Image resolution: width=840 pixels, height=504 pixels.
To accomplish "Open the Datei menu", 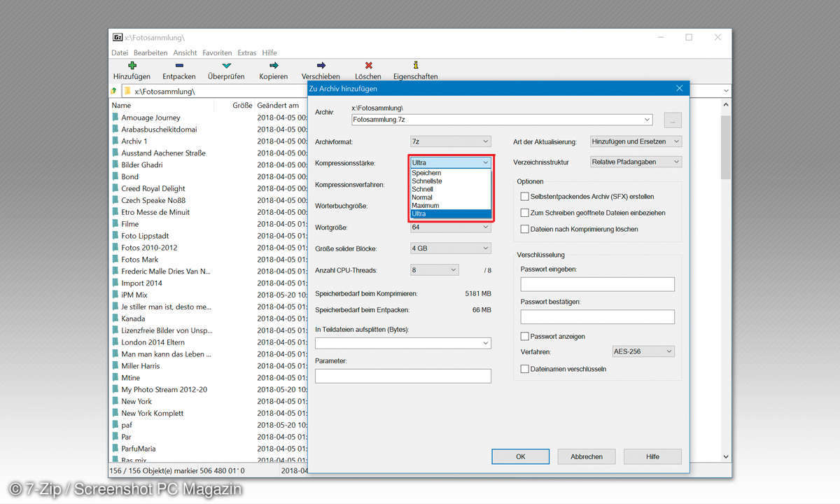I will point(120,52).
